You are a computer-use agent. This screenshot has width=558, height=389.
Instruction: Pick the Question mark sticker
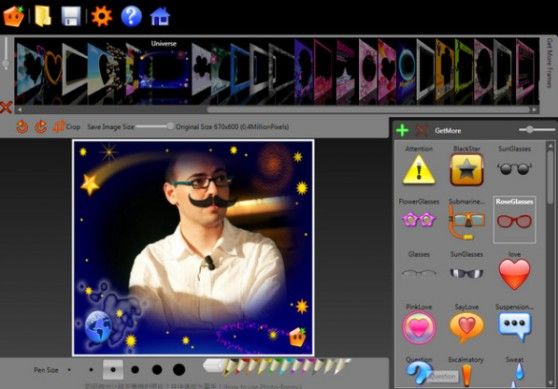coord(419,373)
